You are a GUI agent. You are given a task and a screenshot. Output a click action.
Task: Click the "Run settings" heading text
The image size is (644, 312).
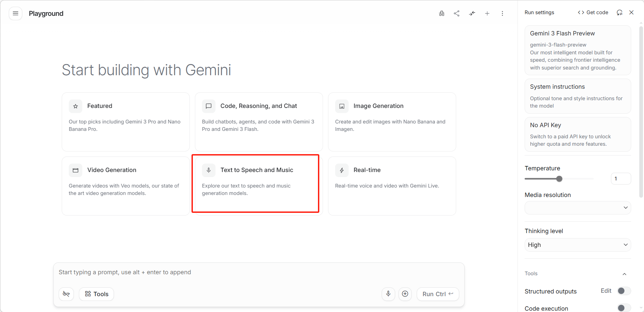(539, 12)
